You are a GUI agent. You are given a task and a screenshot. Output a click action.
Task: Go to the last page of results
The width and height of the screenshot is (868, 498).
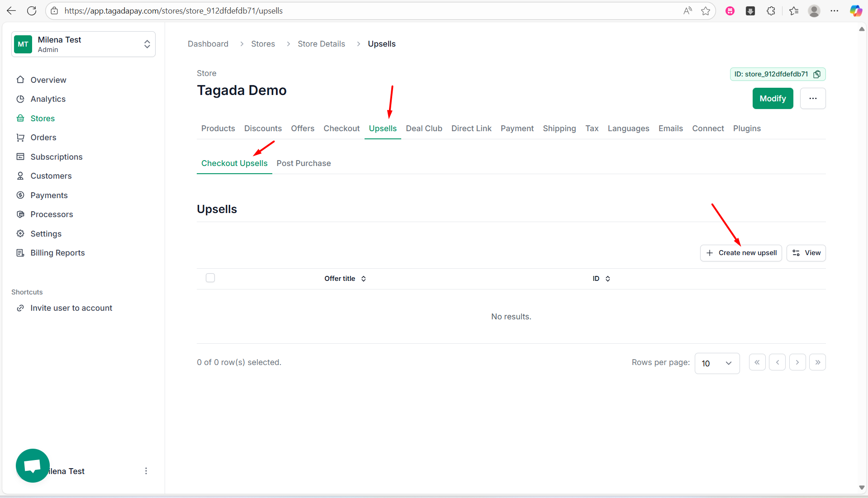coord(817,362)
